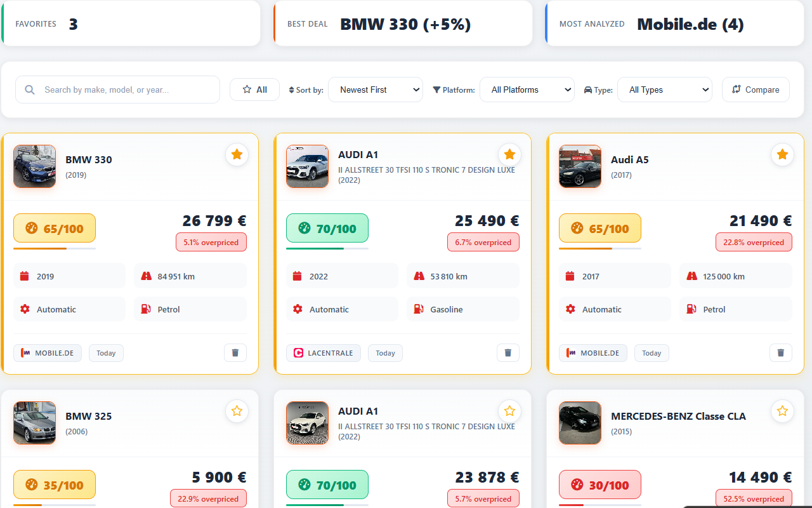Star the 23 878 € AUDI A1 listing
This screenshot has height=508, width=812.
(509, 411)
